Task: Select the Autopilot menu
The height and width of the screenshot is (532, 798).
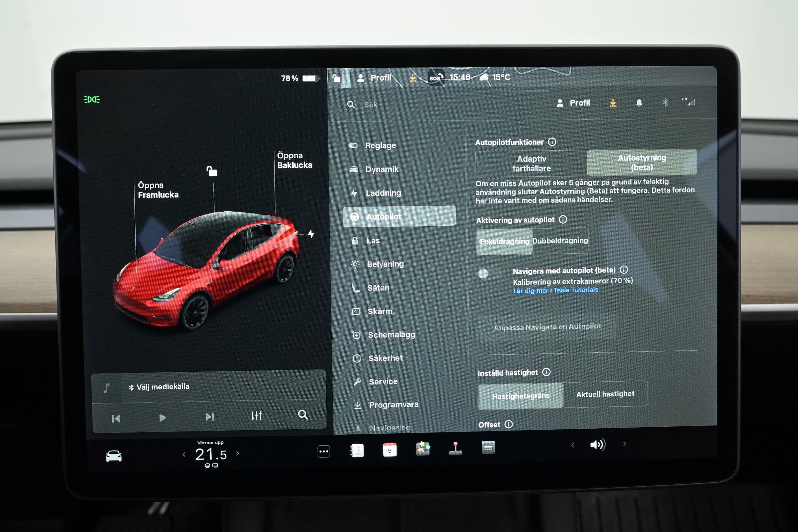Action: tap(399, 216)
